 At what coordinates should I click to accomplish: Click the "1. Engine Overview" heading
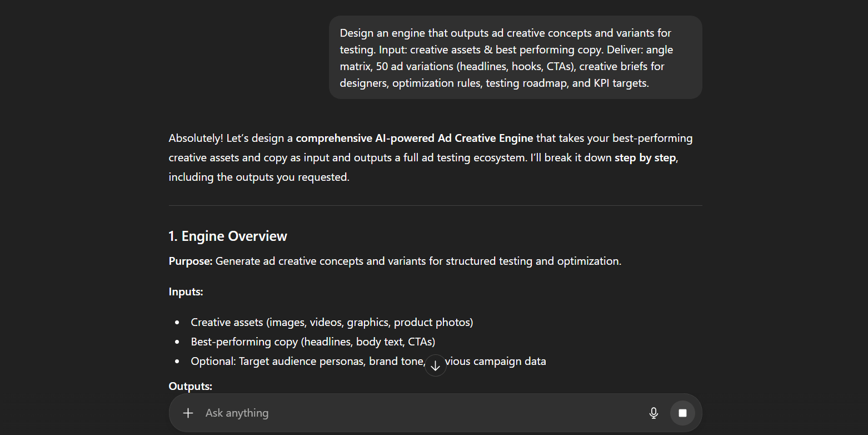click(228, 236)
